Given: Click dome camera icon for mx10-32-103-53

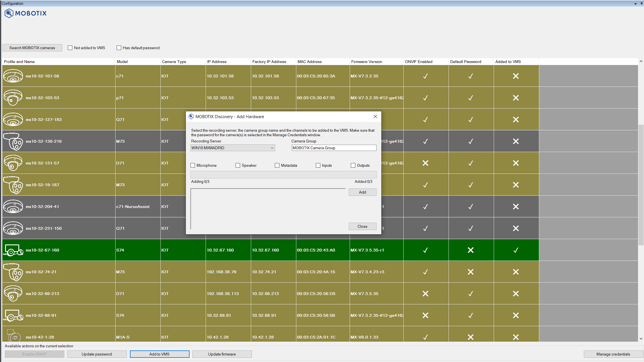Looking at the screenshot, I should pyautogui.click(x=13, y=98).
